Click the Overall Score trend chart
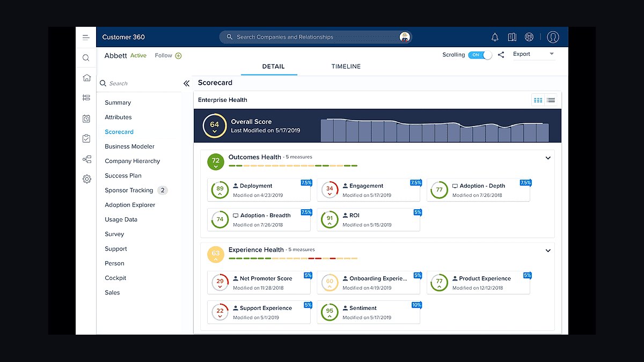 [435, 129]
